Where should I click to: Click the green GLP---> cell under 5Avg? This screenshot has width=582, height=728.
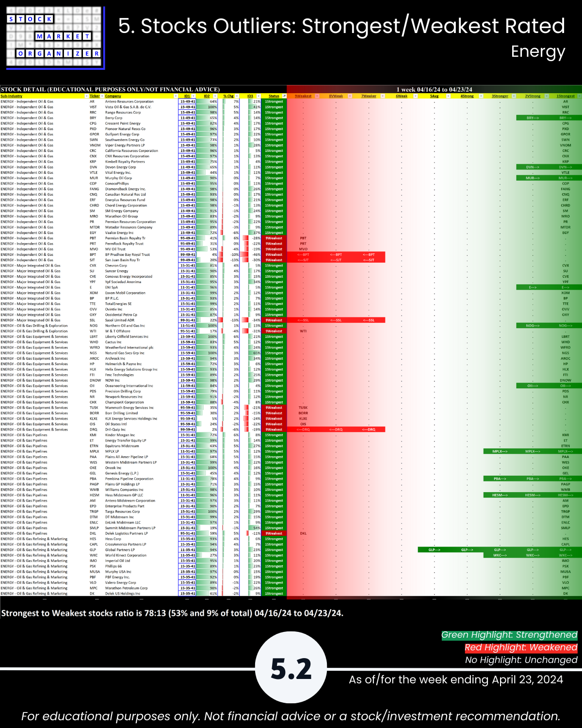434,550
